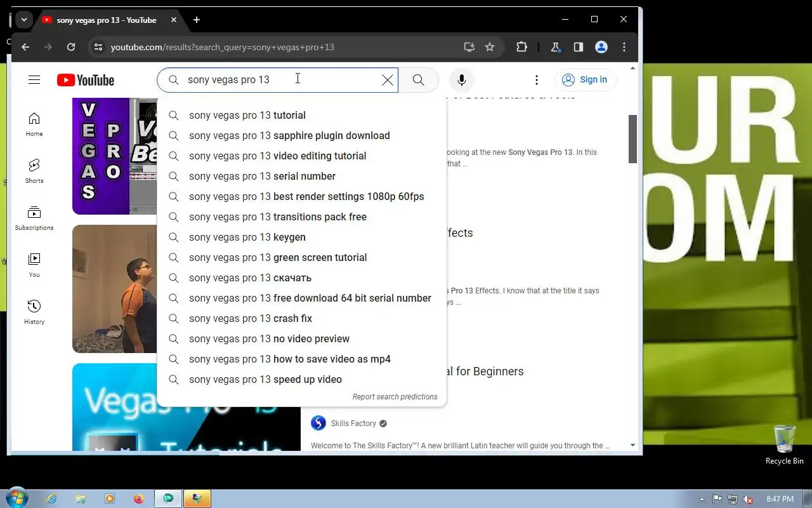
Task: Open a new browser tab
Action: click(x=197, y=20)
